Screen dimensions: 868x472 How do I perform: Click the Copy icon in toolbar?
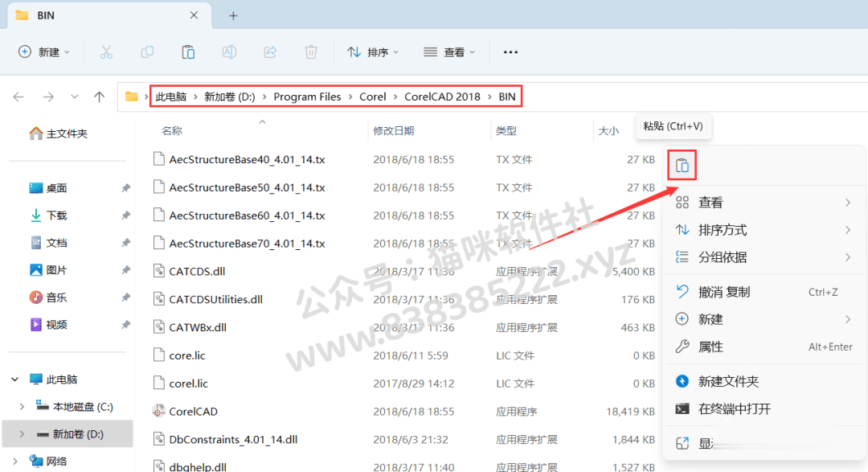(x=147, y=52)
